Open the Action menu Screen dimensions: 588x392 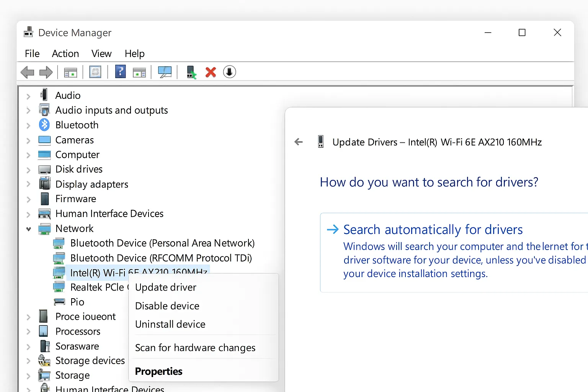click(65, 54)
